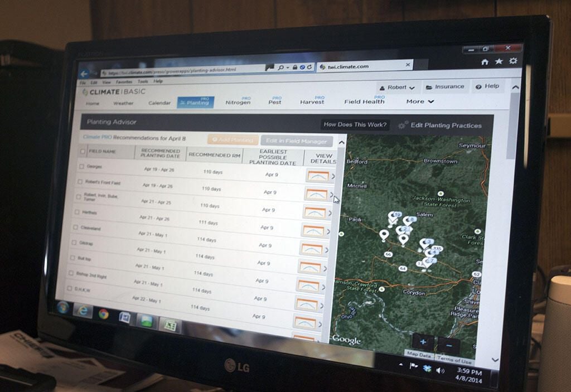Open the Nitrogen PRO tab

pyautogui.click(x=238, y=101)
